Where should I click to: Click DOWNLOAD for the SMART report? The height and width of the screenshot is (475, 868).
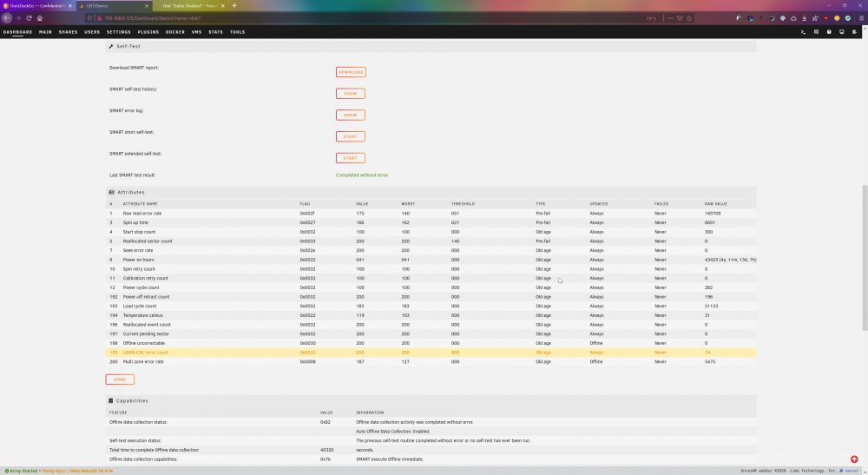tap(351, 72)
